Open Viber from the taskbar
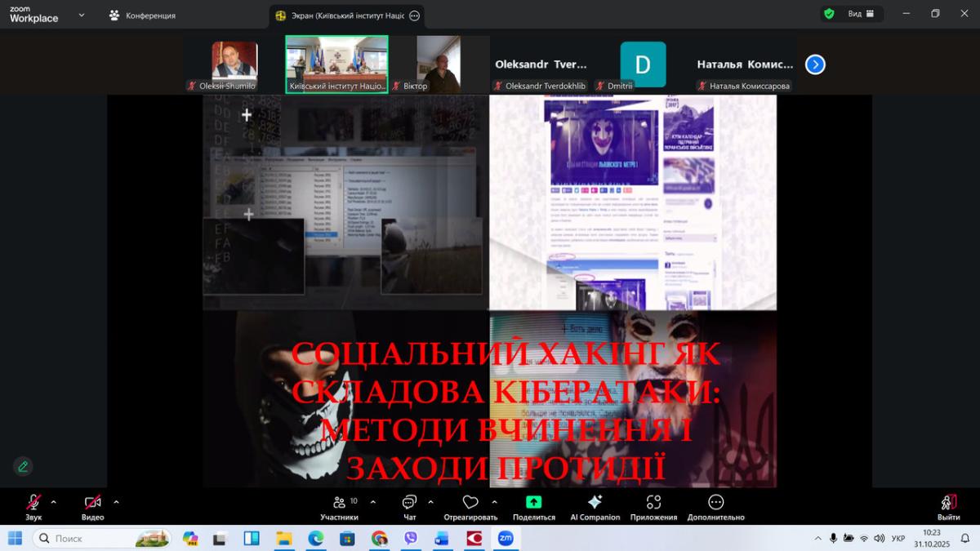This screenshot has width=980, height=551. click(x=411, y=538)
